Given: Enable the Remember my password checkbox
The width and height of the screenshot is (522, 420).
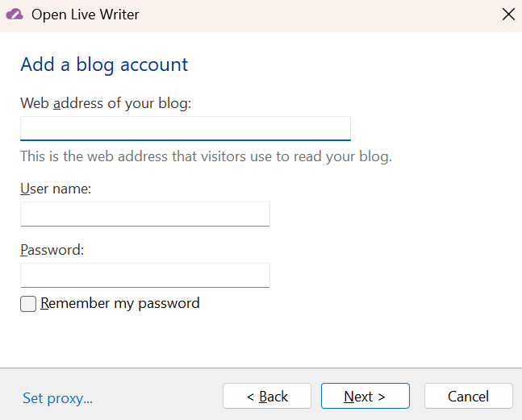Looking at the screenshot, I should pyautogui.click(x=28, y=304).
